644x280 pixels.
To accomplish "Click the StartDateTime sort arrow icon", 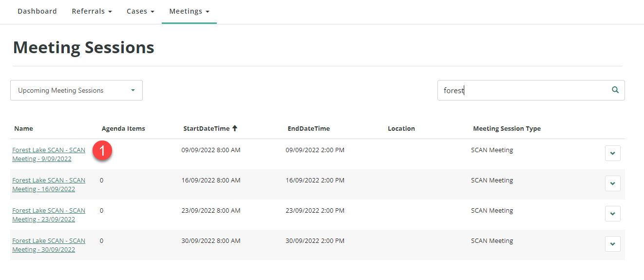I will [235, 128].
